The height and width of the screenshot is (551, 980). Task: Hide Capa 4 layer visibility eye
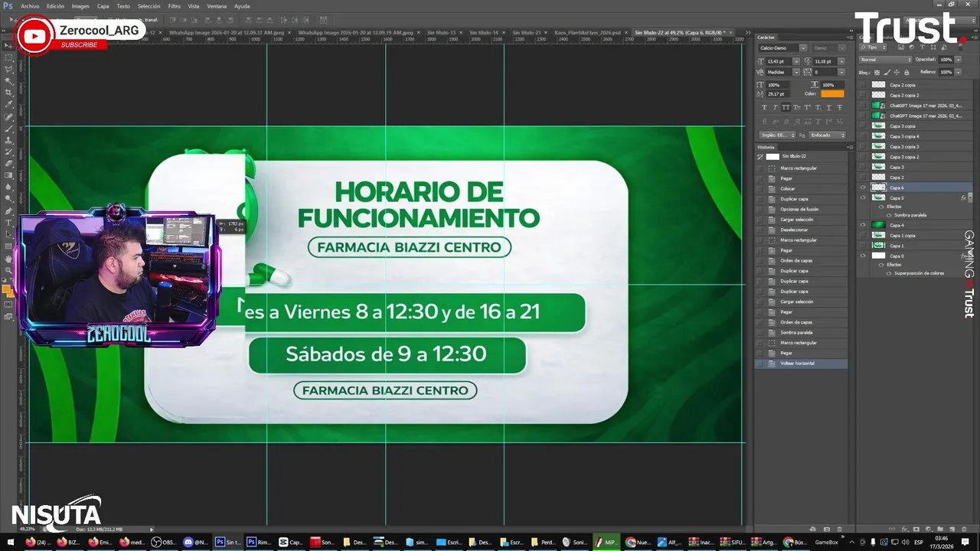[863, 225]
